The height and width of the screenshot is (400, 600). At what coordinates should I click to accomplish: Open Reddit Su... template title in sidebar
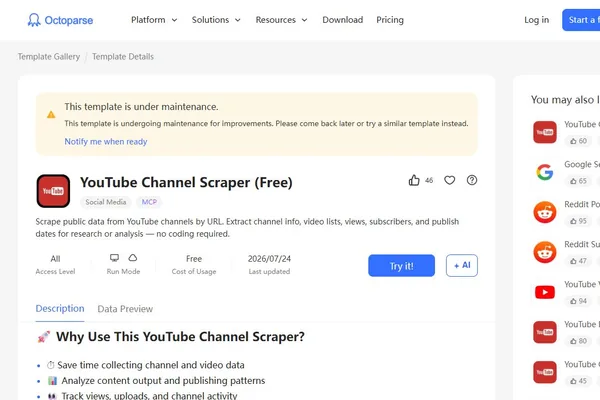(582, 245)
